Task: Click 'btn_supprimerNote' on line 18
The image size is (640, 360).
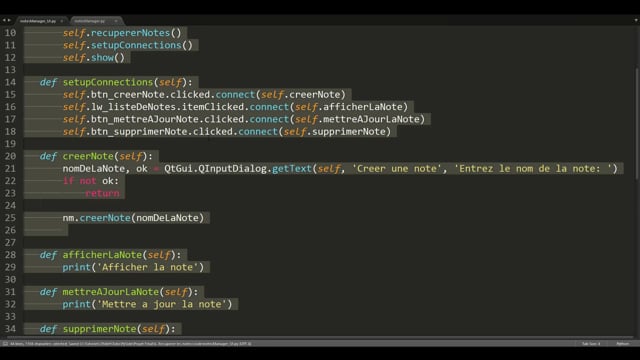Action: (x=139, y=131)
